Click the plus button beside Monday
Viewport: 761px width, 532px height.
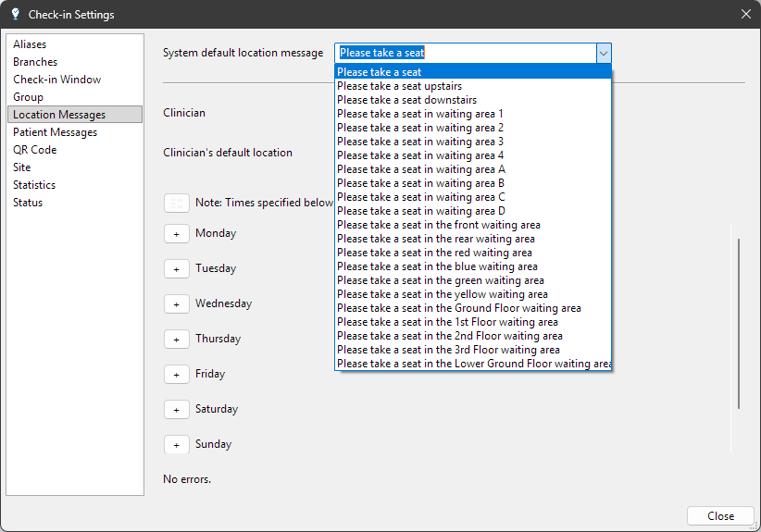[177, 234]
